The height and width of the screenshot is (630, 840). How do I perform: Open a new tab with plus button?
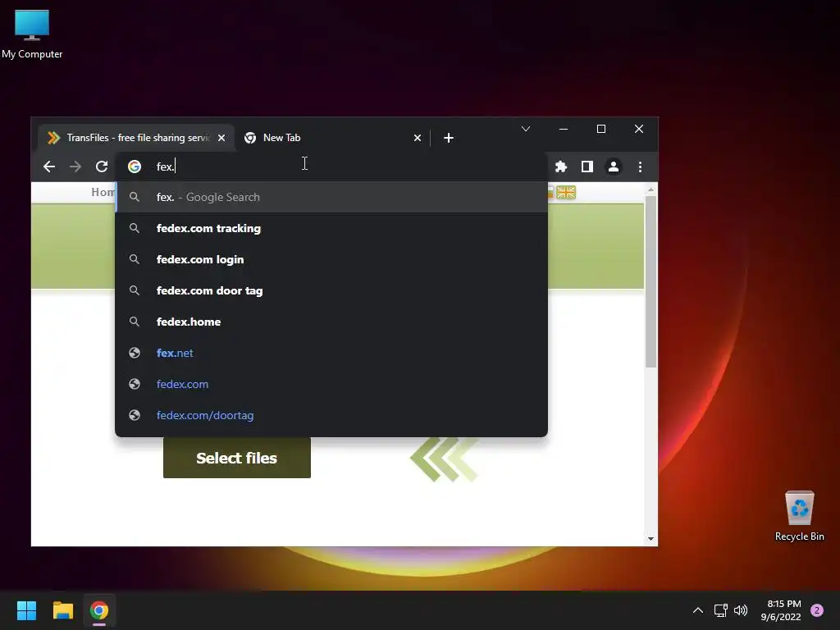pyautogui.click(x=449, y=138)
